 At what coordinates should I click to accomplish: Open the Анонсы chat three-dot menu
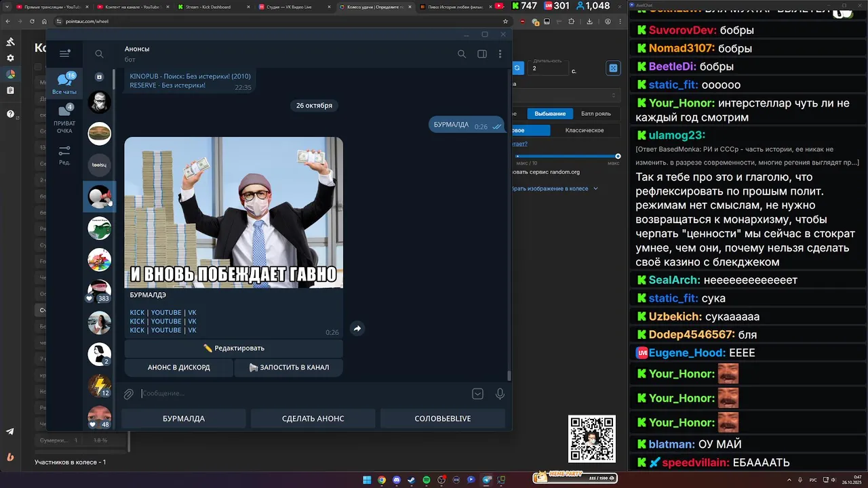tap(500, 54)
